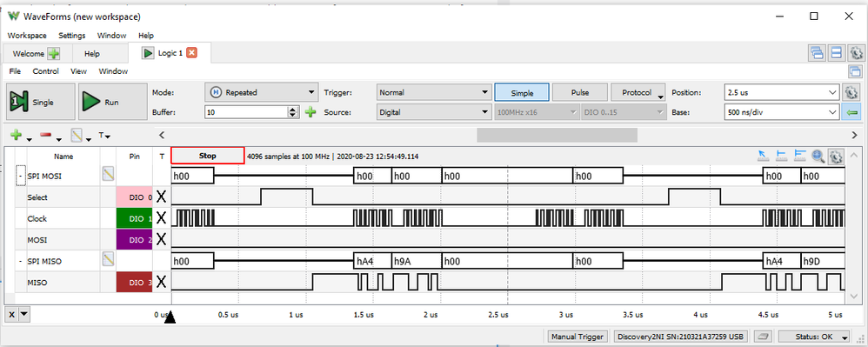Click the workspace options gear at top right

point(856,53)
